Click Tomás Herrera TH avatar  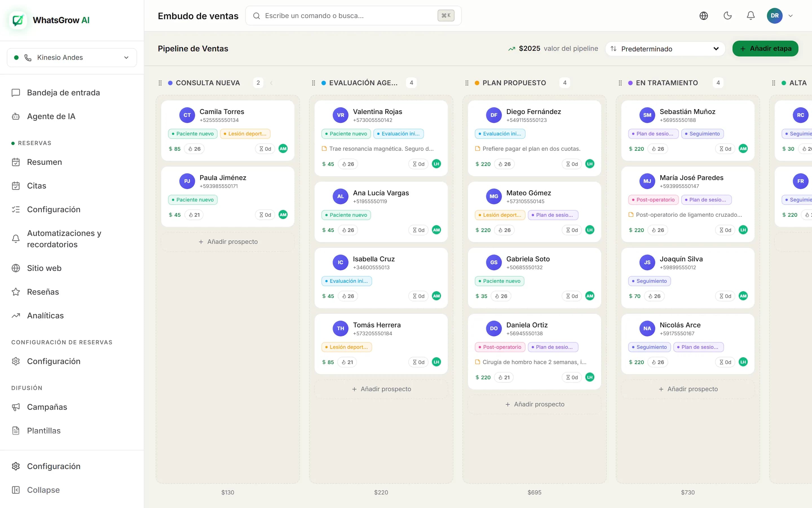(341, 329)
